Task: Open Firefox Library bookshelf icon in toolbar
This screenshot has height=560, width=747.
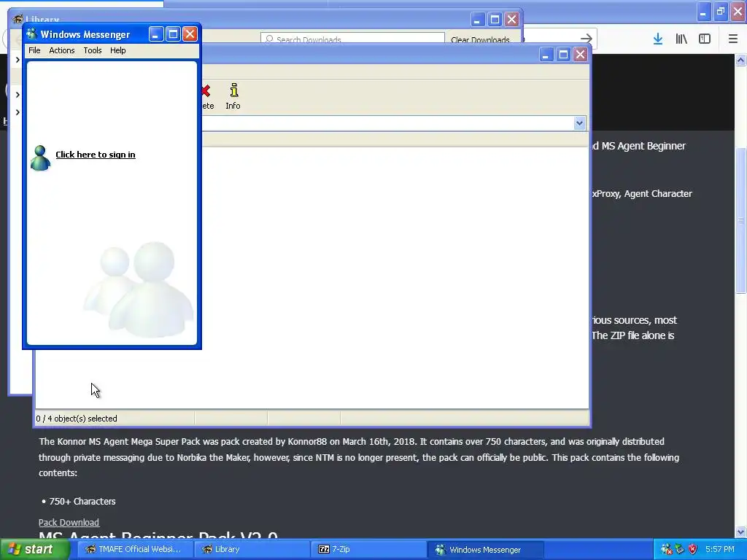Action: pyautogui.click(x=681, y=39)
